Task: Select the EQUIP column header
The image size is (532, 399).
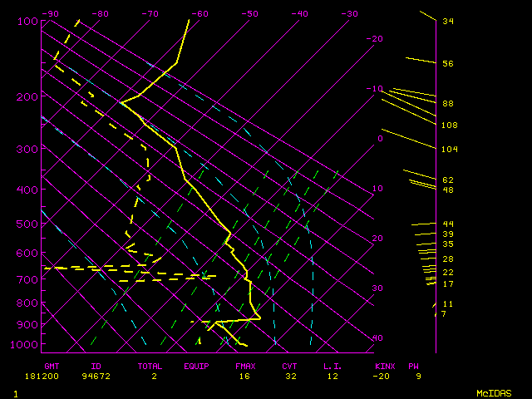Action: point(197,366)
